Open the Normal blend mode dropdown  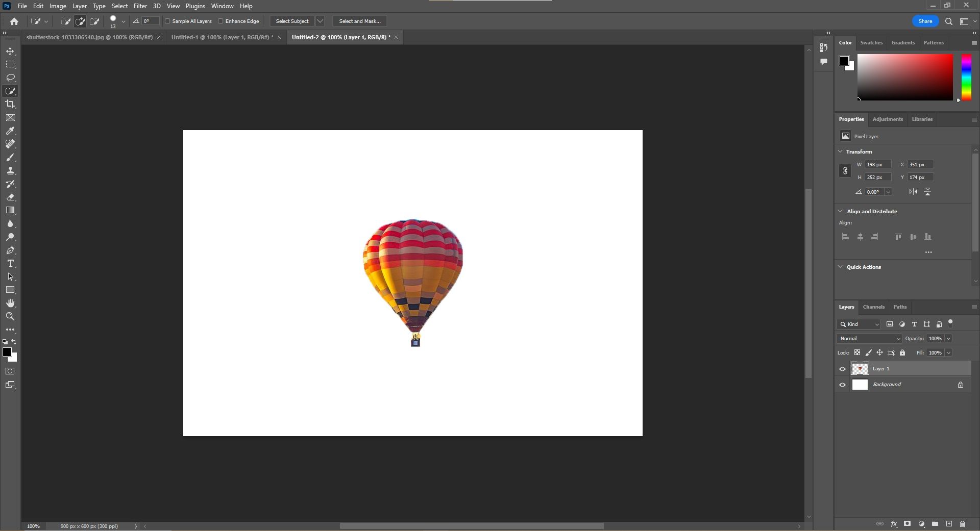pyautogui.click(x=870, y=339)
